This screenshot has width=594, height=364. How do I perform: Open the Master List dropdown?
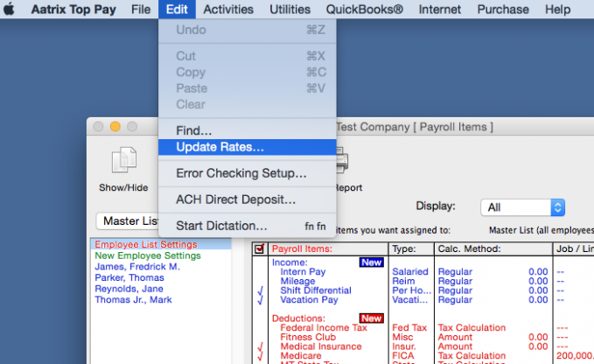[126, 221]
